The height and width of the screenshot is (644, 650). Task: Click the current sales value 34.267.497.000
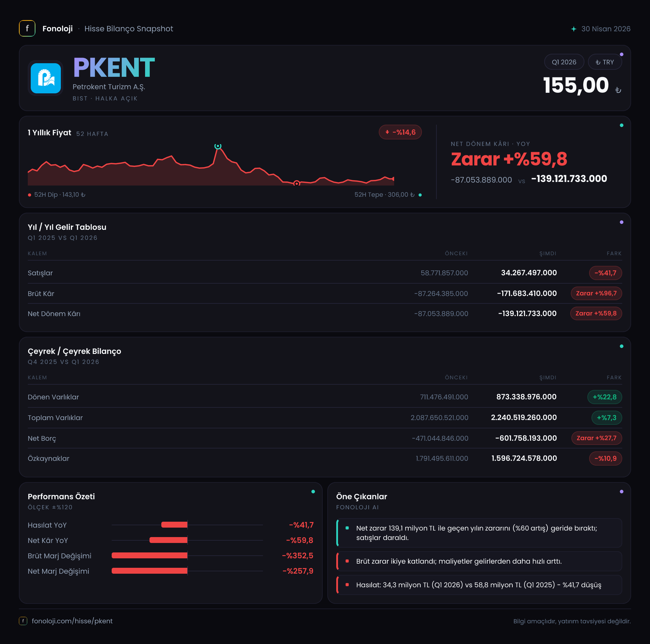(x=529, y=273)
